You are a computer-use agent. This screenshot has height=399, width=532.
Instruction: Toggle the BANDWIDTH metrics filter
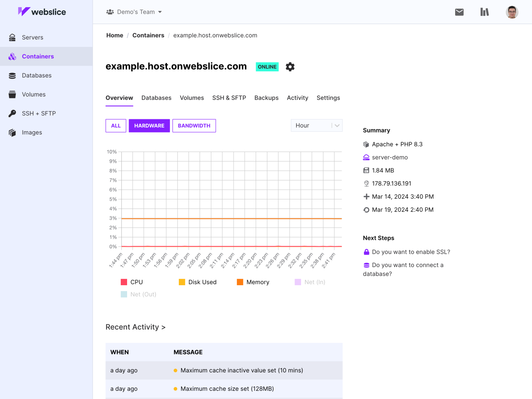[x=194, y=126]
